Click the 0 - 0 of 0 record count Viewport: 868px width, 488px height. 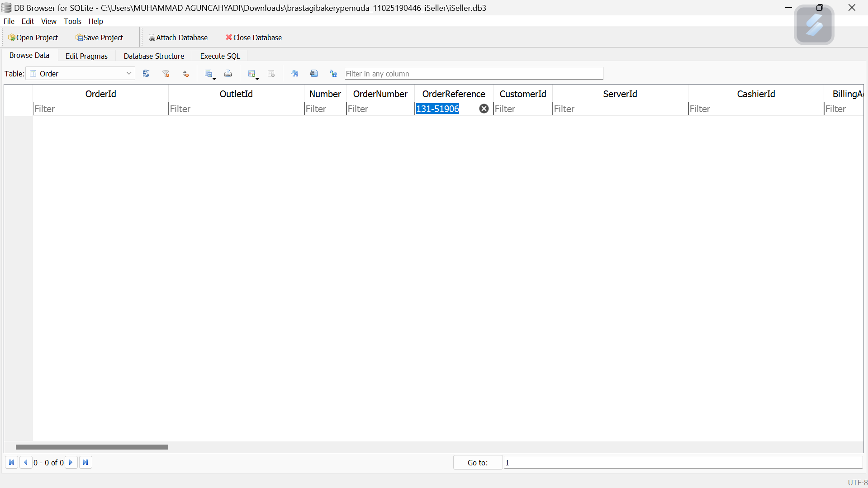tap(48, 463)
